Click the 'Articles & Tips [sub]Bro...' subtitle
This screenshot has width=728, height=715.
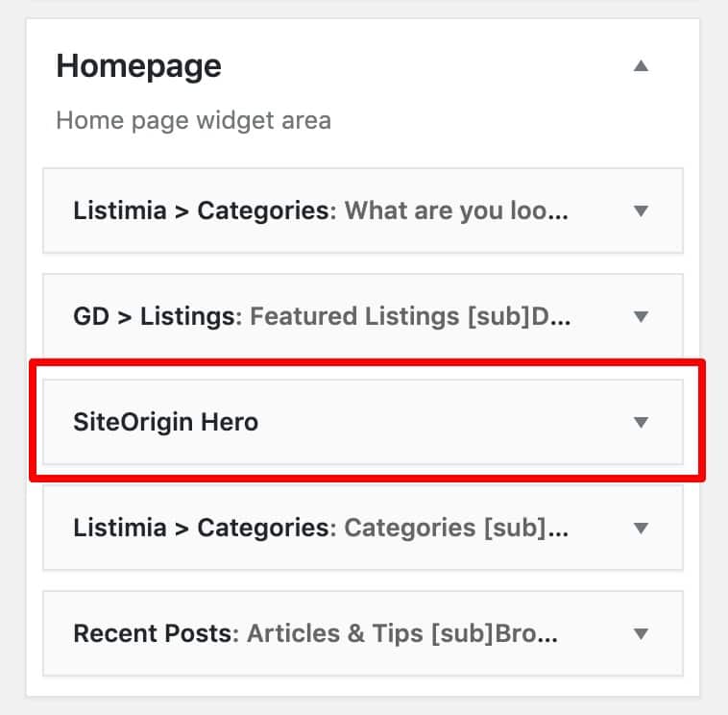click(x=402, y=633)
